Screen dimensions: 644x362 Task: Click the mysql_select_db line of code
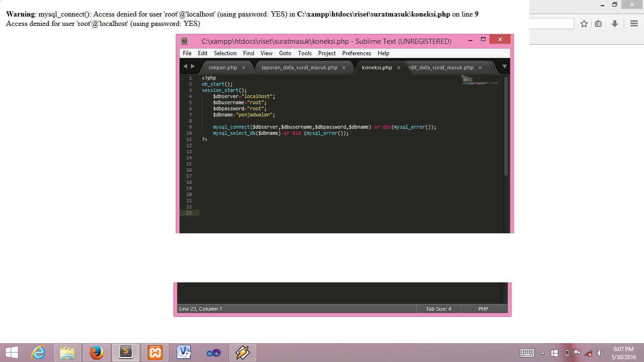[x=281, y=133]
